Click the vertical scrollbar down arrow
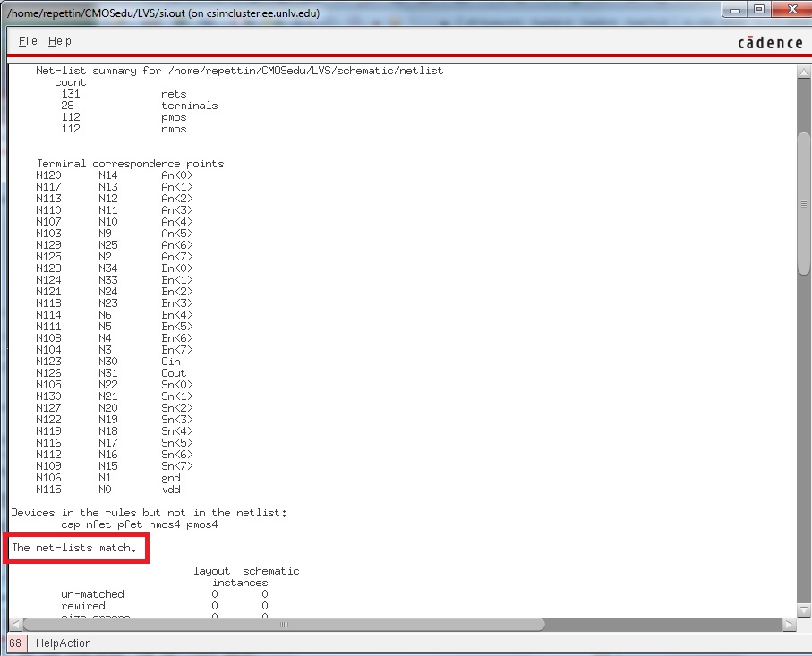The width and height of the screenshot is (812, 656). [x=803, y=607]
